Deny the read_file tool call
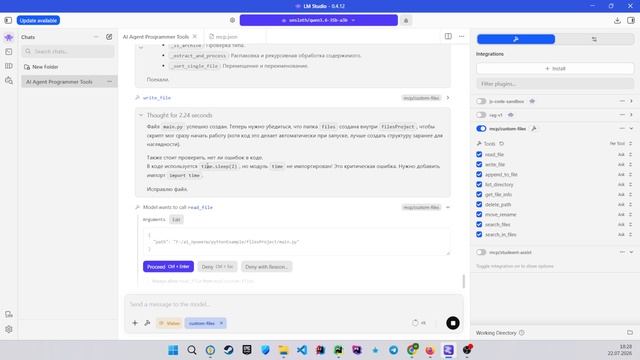Screen dimensions: 640x360 (217, 267)
